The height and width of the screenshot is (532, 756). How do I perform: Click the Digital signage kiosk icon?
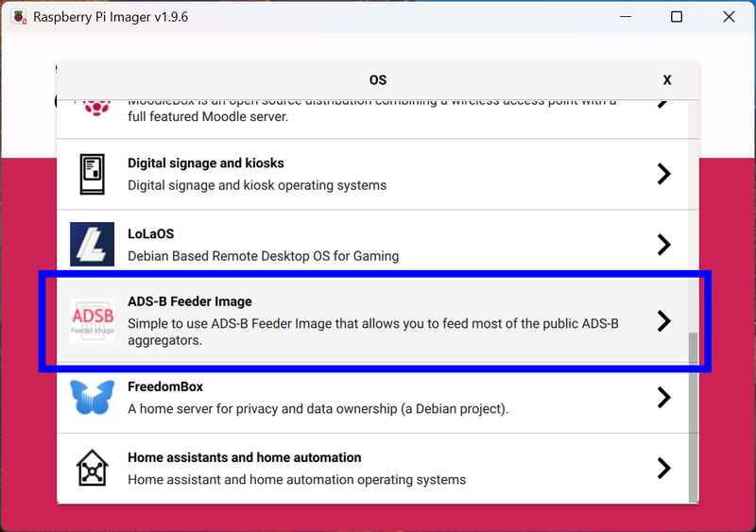pyautogui.click(x=93, y=174)
